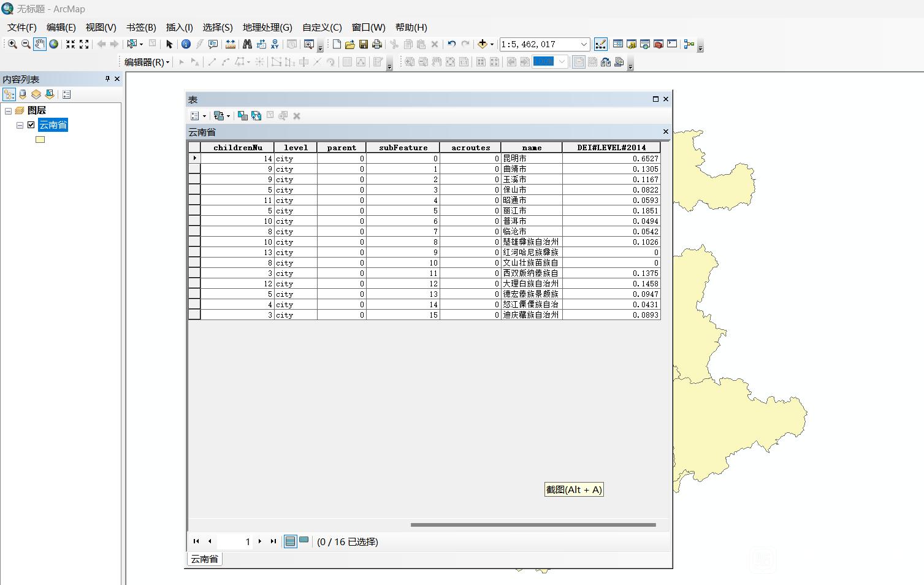Click the Add Data icon
Image resolution: width=924 pixels, height=585 pixels.
pyautogui.click(x=482, y=44)
